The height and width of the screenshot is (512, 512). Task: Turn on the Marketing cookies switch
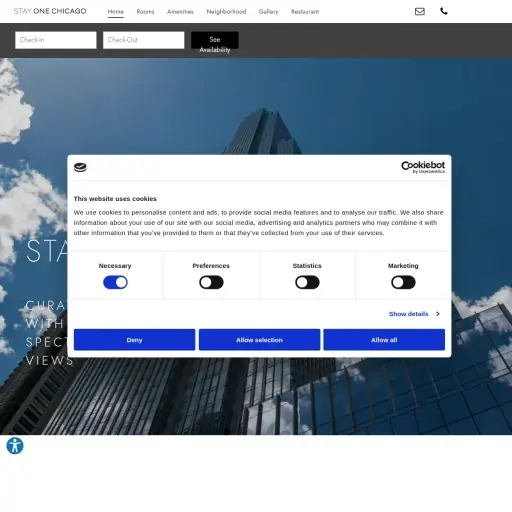coord(403,282)
